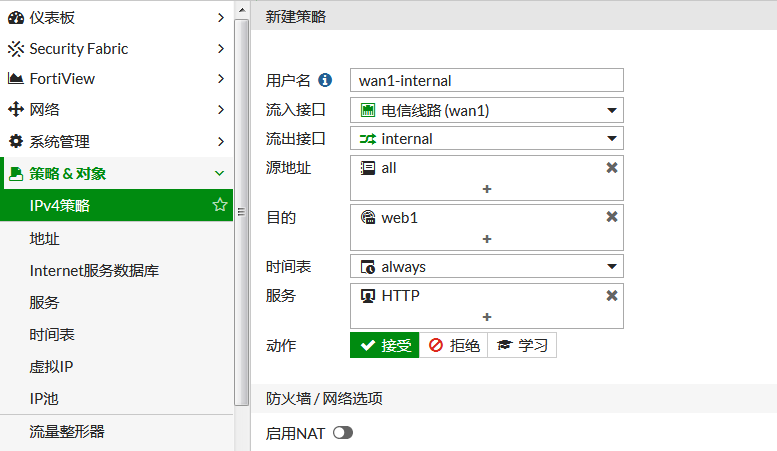This screenshot has width=777, height=451.
Task: Click the web1 virtual IP icon
Action: pyautogui.click(x=368, y=217)
